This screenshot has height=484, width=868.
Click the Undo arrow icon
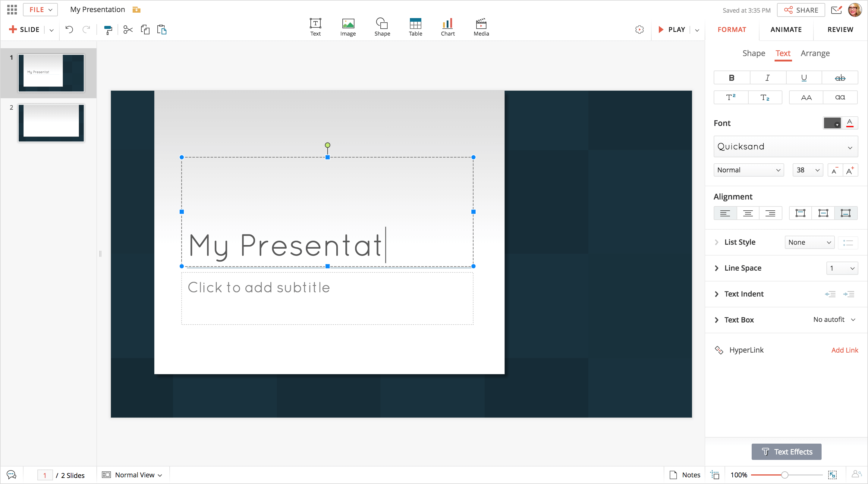69,30
